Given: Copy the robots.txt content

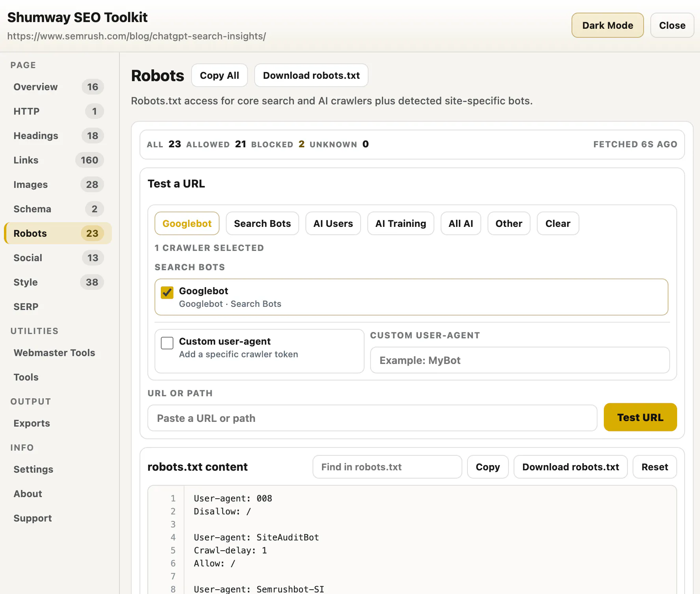Looking at the screenshot, I should point(488,467).
